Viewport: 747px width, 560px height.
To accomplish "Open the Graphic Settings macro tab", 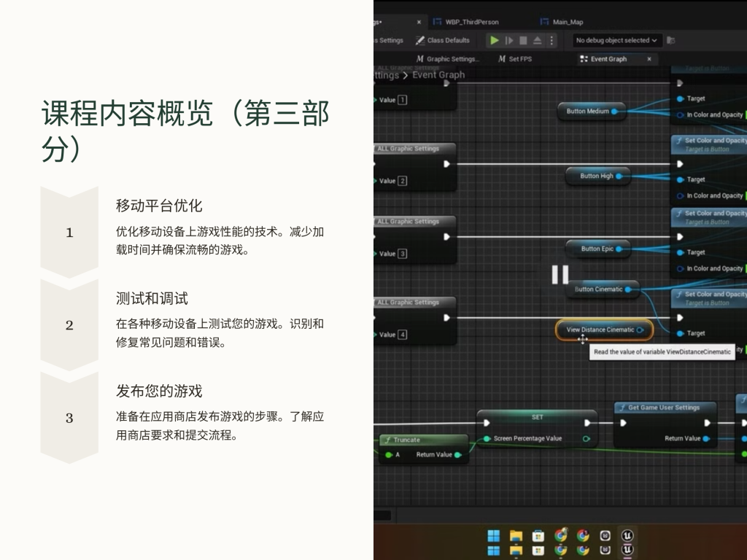I will click(x=448, y=59).
